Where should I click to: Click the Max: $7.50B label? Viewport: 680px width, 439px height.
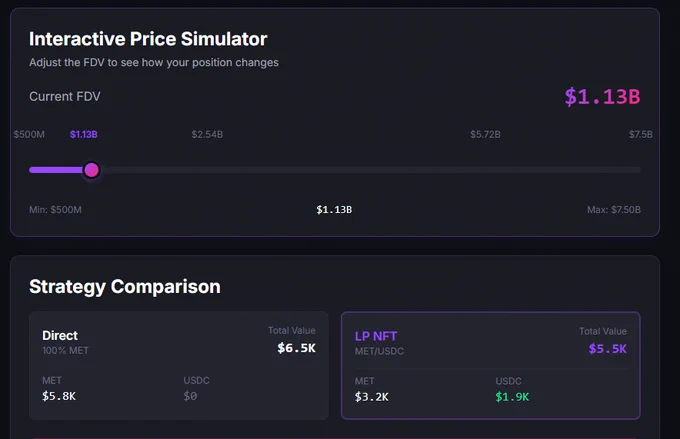click(614, 210)
